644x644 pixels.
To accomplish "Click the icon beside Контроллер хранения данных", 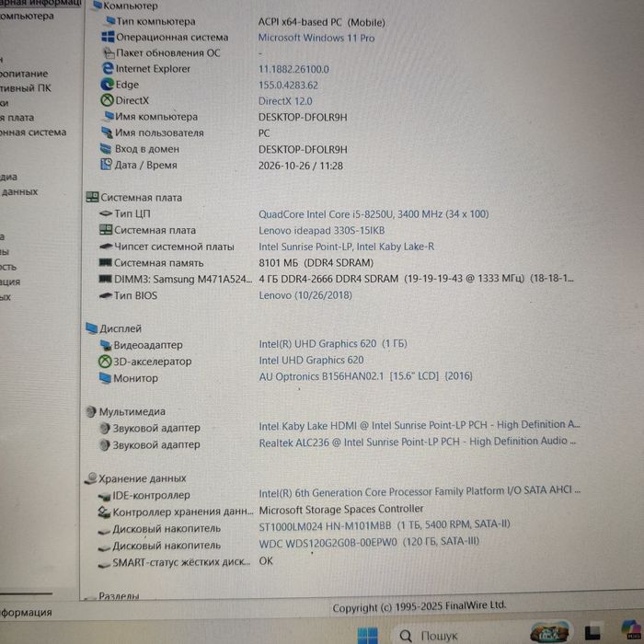I will (x=104, y=512).
